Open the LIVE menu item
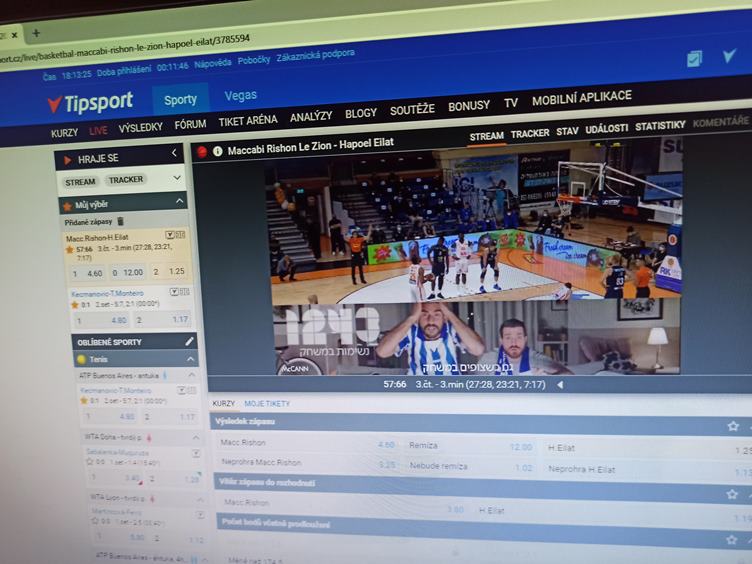 (x=98, y=130)
